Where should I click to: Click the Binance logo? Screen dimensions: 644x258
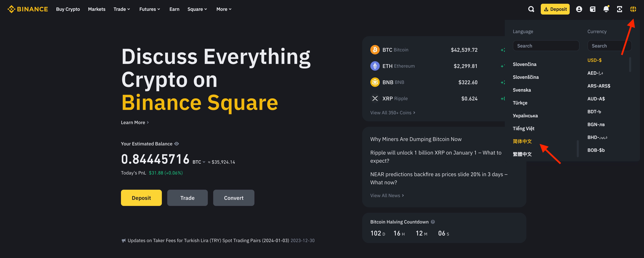(28, 9)
